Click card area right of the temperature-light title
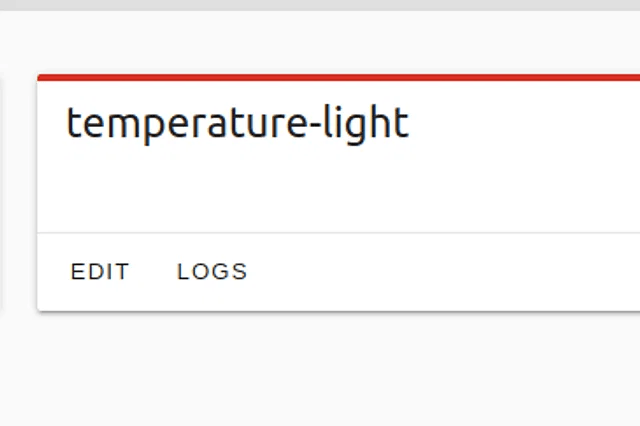Image resolution: width=640 pixels, height=426 pixels. 530,124
